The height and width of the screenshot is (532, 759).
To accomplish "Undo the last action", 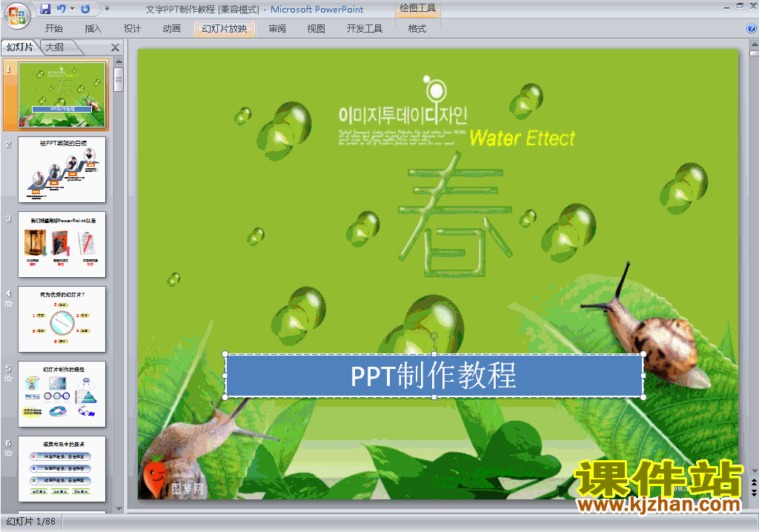I will pyautogui.click(x=61, y=9).
